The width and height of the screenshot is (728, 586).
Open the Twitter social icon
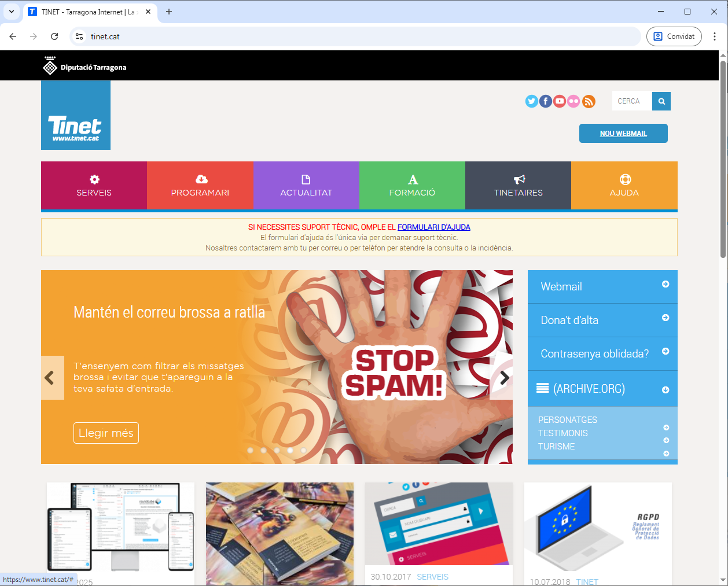pos(531,101)
